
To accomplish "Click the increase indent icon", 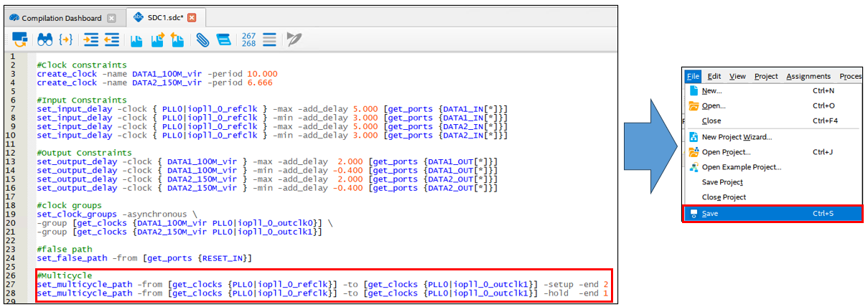I will (x=91, y=39).
